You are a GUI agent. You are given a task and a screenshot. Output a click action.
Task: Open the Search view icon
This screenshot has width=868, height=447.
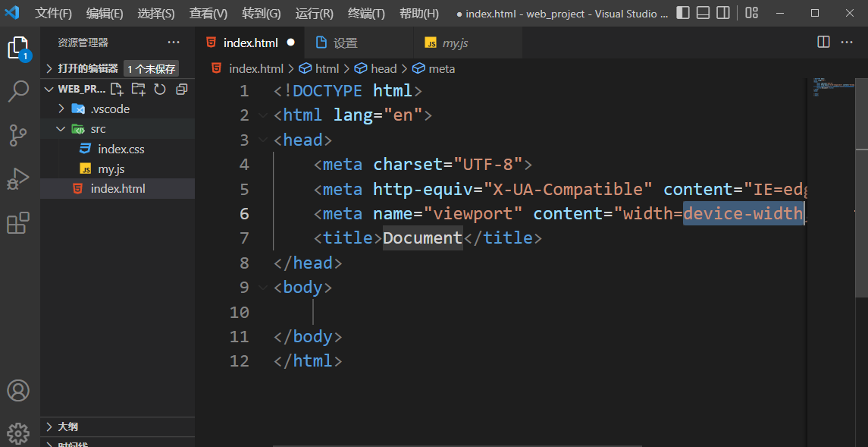(x=18, y=91)
